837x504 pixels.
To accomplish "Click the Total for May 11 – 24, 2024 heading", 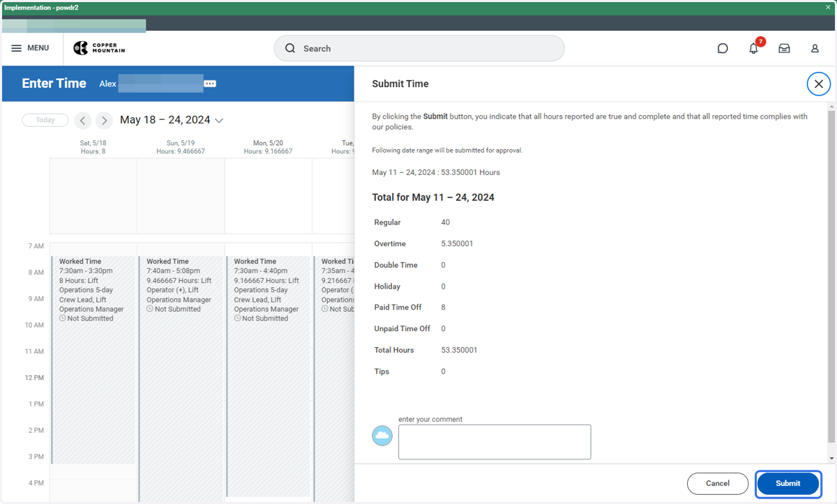I will coord(433,197).
